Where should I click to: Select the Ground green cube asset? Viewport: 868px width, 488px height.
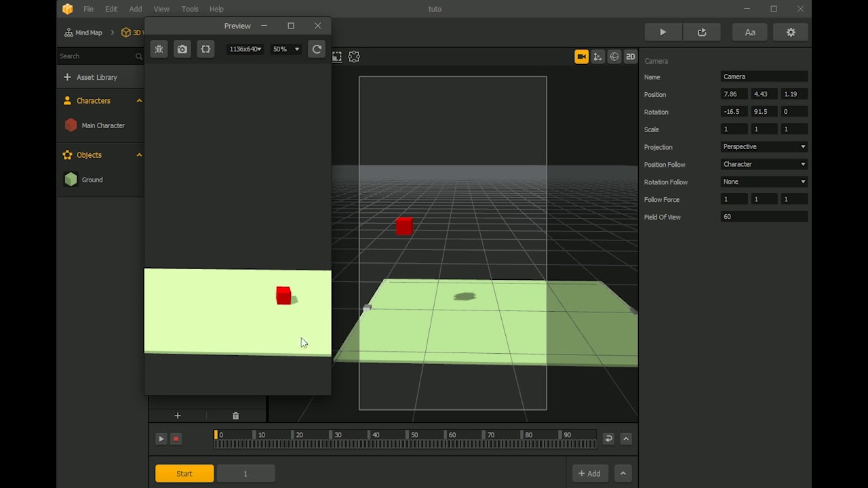click(71, 180)
